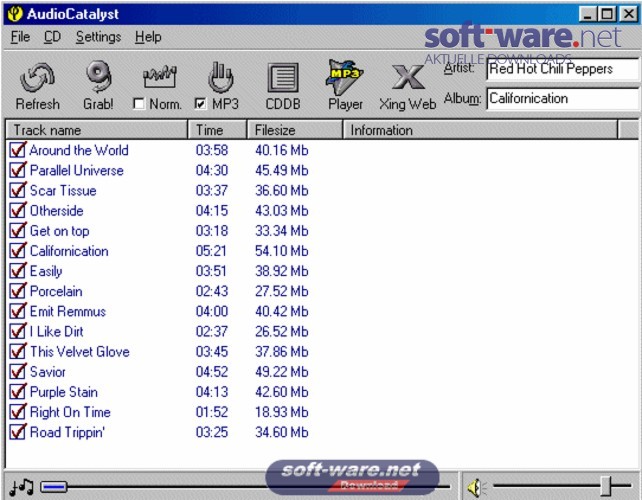Click the 02:43 time value
The height and width of the screenshot is (500, 642).
[212, 291]
